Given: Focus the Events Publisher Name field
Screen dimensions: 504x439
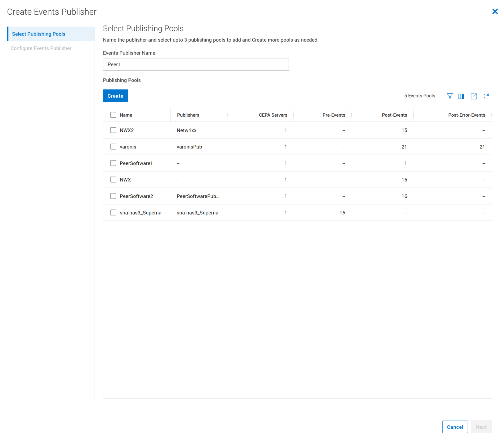Looking at the screenshot, I should 196,64.
